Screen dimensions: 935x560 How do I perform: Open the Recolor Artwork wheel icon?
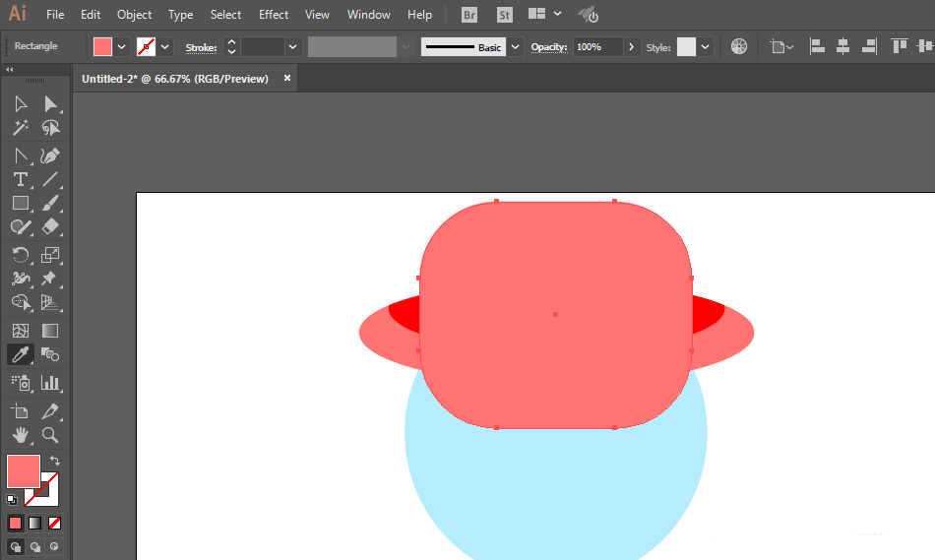pyautogui.click(x=739, y=46)
